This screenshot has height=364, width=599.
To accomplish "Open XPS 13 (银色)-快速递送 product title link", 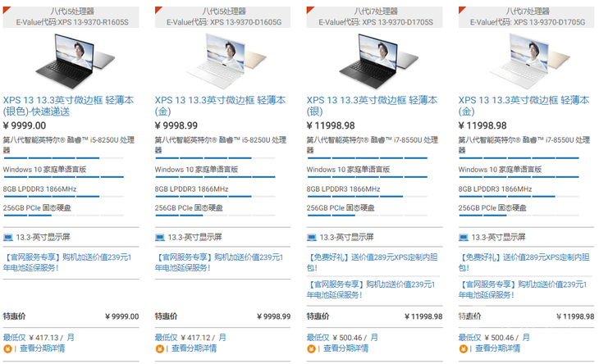I will pos(68,106).
